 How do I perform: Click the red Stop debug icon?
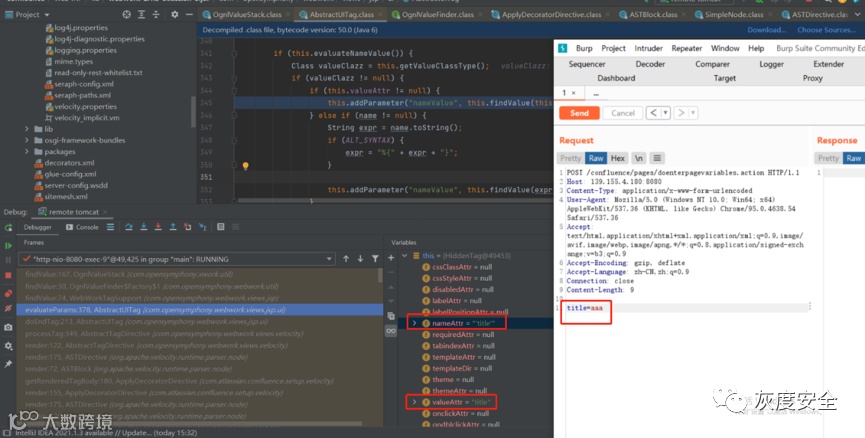8,275
